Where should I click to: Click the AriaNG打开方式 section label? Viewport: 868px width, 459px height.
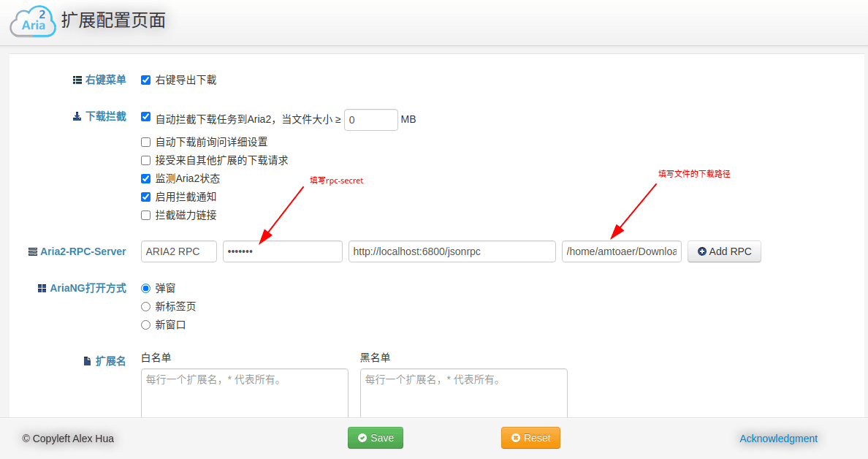click(x=88, y=289)
